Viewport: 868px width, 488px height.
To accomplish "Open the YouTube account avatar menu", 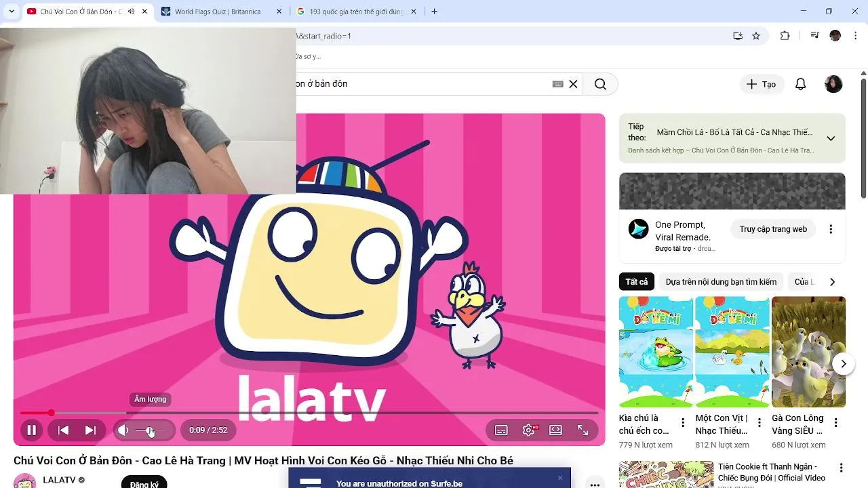I will (x=833, y=84).
